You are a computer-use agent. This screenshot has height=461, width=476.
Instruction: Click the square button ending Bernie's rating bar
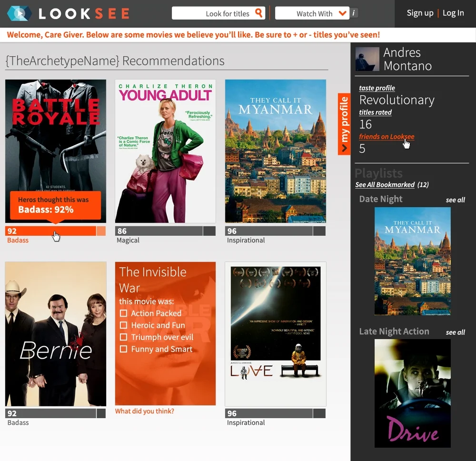pyautogui.click(x=101, y=413)
